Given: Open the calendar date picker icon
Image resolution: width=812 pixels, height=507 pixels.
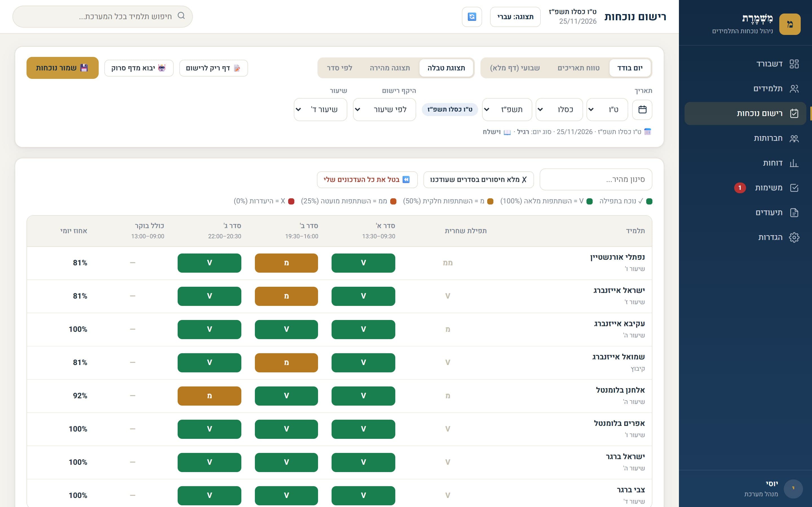Looking at the screenshot, I should [642, 110].
